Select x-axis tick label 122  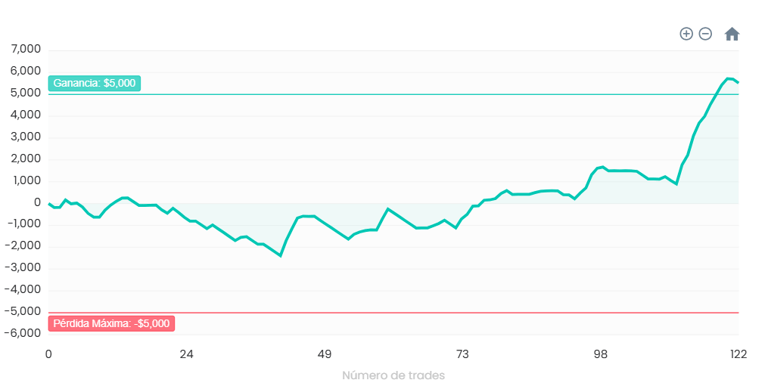(x=738, y=355)
